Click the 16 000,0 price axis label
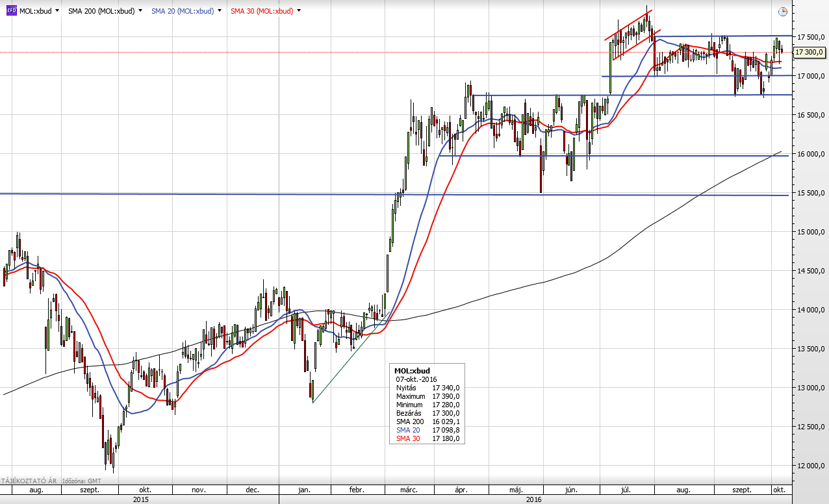829x504 pixels. 810,154
